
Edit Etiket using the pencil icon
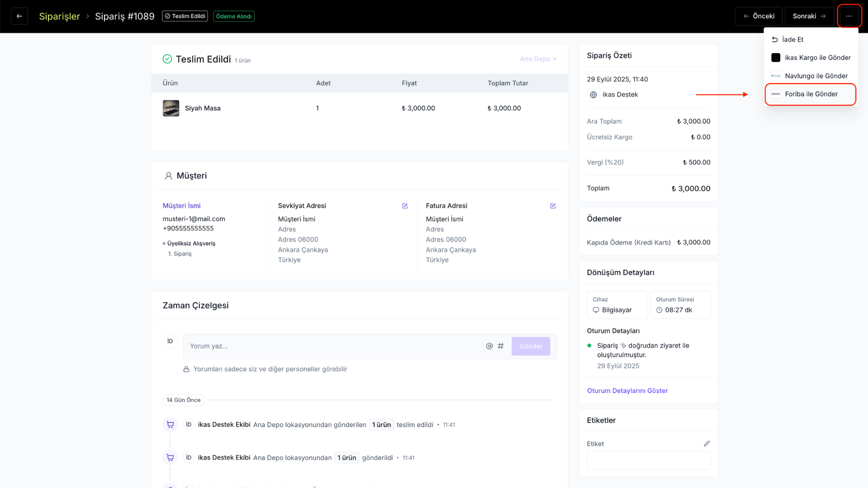(x=707, y=444)
